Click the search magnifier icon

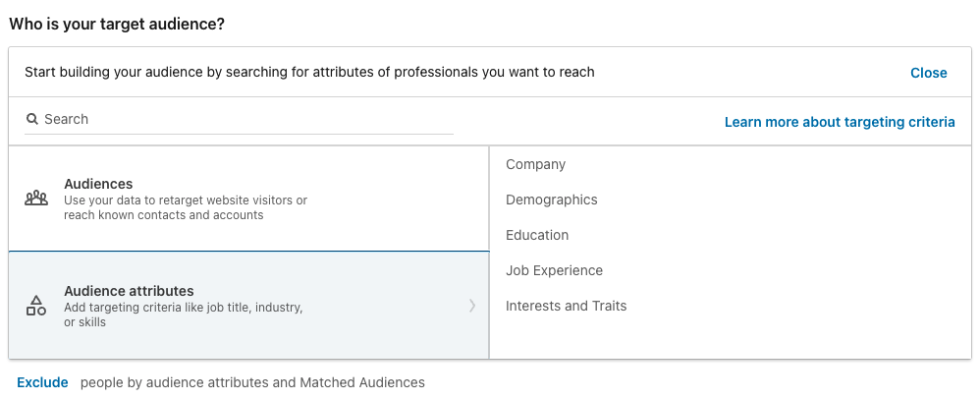click(32, 119)
